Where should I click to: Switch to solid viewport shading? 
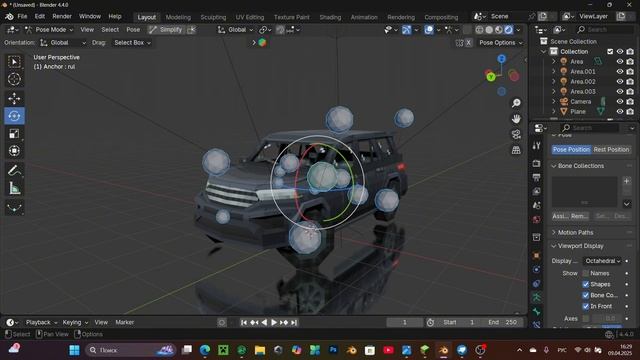pyautogui.click(x=489, y=30)
